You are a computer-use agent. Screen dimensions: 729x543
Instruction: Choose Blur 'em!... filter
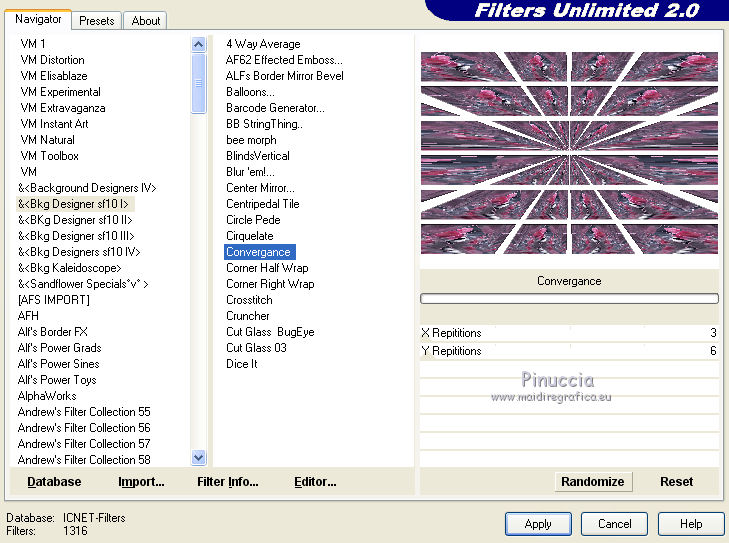click(250, 172)
